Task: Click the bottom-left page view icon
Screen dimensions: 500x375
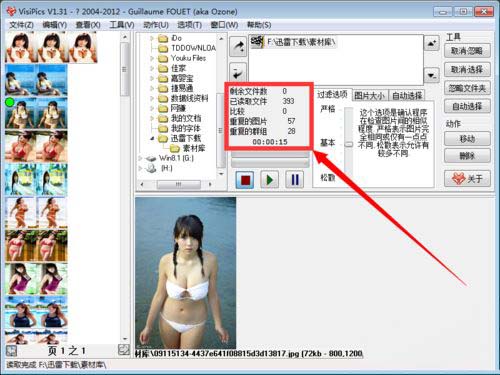Action: tap(11, 351)
